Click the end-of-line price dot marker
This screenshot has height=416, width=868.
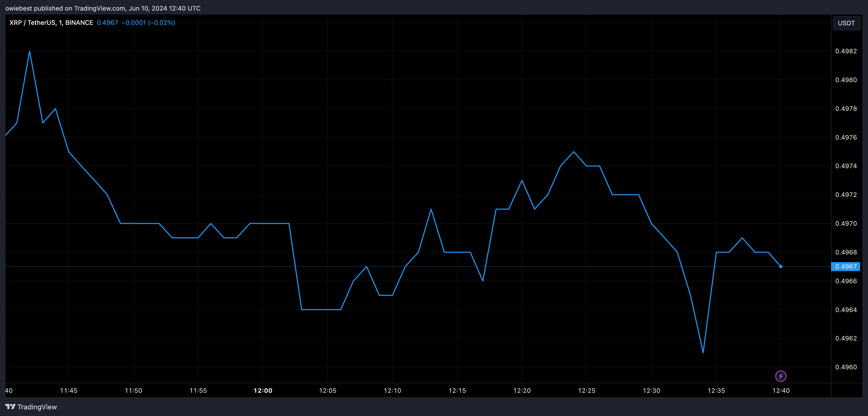(x=781, y=266)
